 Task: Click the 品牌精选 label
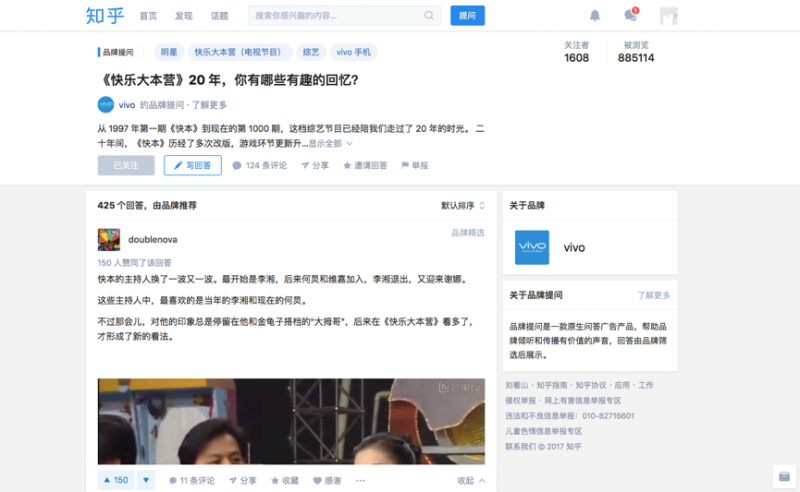468,233
